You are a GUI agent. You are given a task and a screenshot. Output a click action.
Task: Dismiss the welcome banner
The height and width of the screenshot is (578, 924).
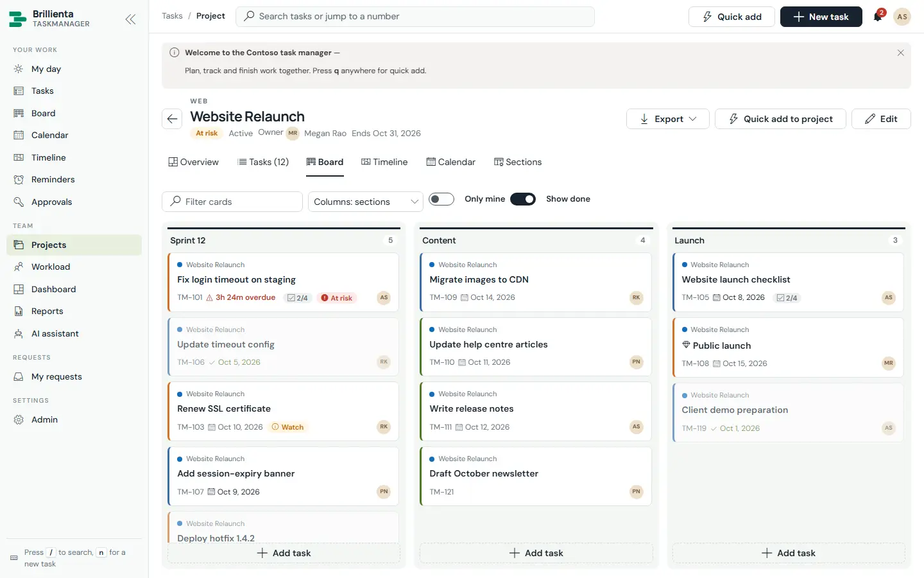pyautogui.click(x=900, y=53)
